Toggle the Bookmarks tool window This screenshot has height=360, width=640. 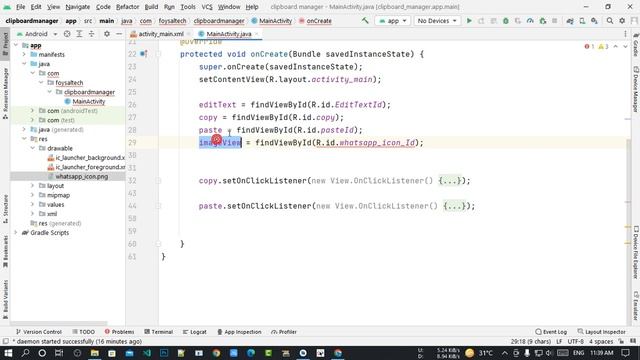click(x=5, y=251)
